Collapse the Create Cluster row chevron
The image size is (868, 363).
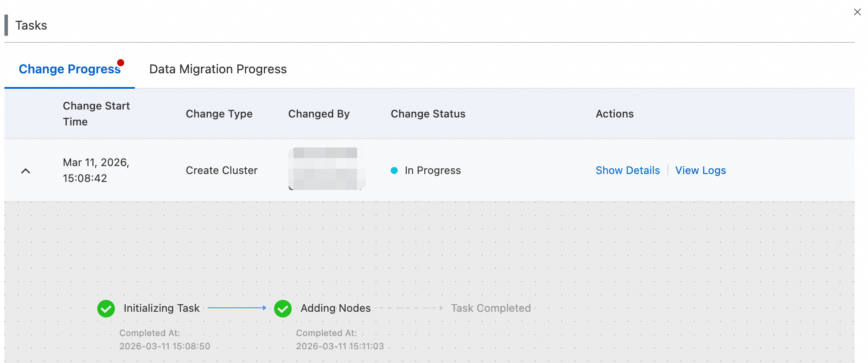pyautogui.click(x=26, y=171)
